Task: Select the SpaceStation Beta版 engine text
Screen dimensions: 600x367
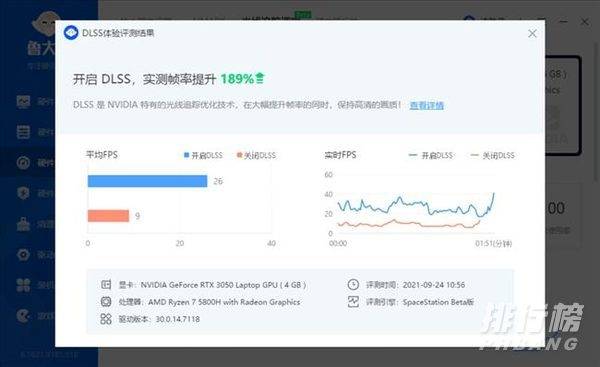Action: coord(438,302)
